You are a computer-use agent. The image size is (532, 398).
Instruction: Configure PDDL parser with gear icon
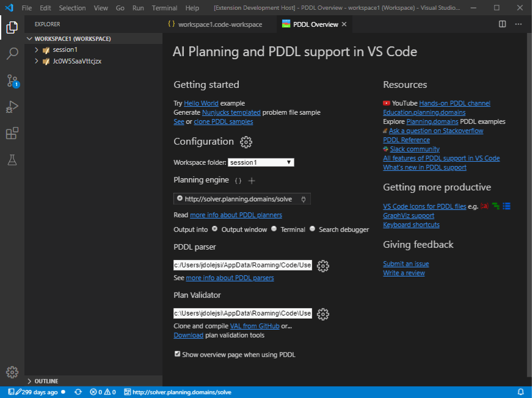pyautogui.click(x=322, y=266)
